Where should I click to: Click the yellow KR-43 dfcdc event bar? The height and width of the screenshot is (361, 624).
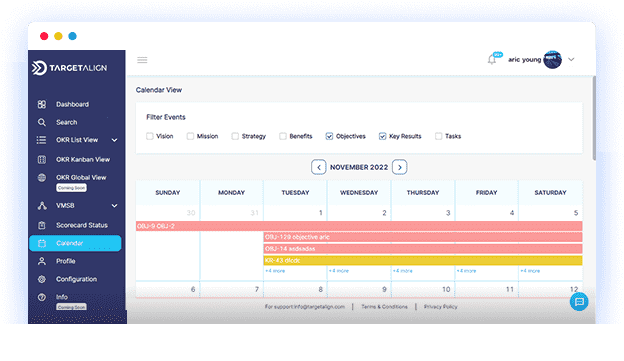tap(423, 260)
